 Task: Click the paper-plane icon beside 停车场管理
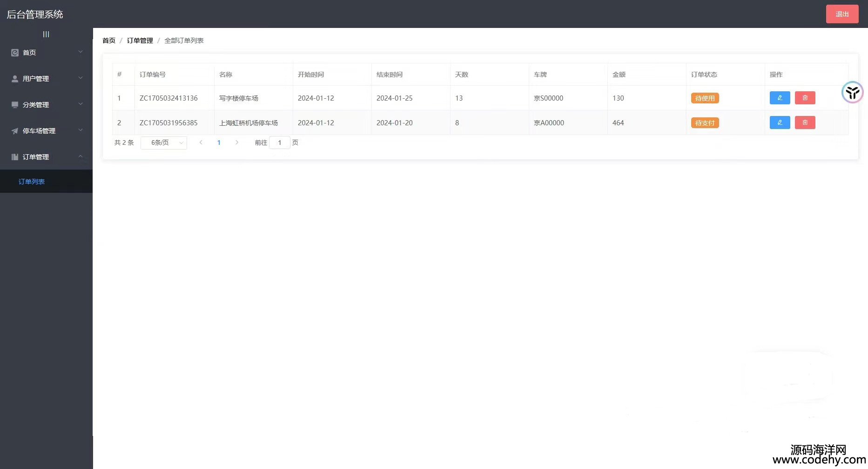[x=15, y=131]
